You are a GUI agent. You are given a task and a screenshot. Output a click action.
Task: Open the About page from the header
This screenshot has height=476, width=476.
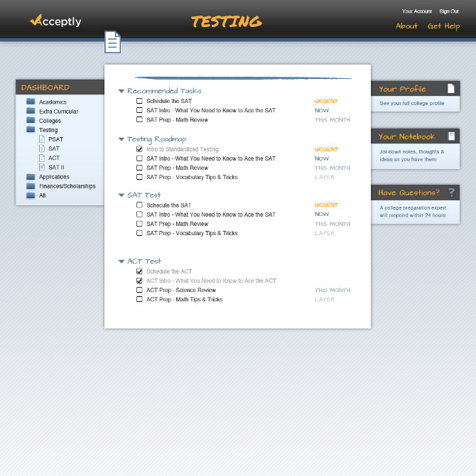[406, 26]
